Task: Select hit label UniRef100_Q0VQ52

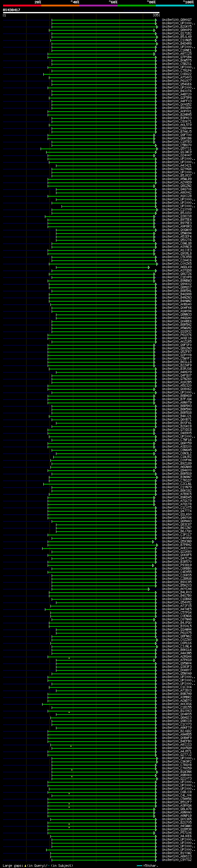Action: click(177, 104)
